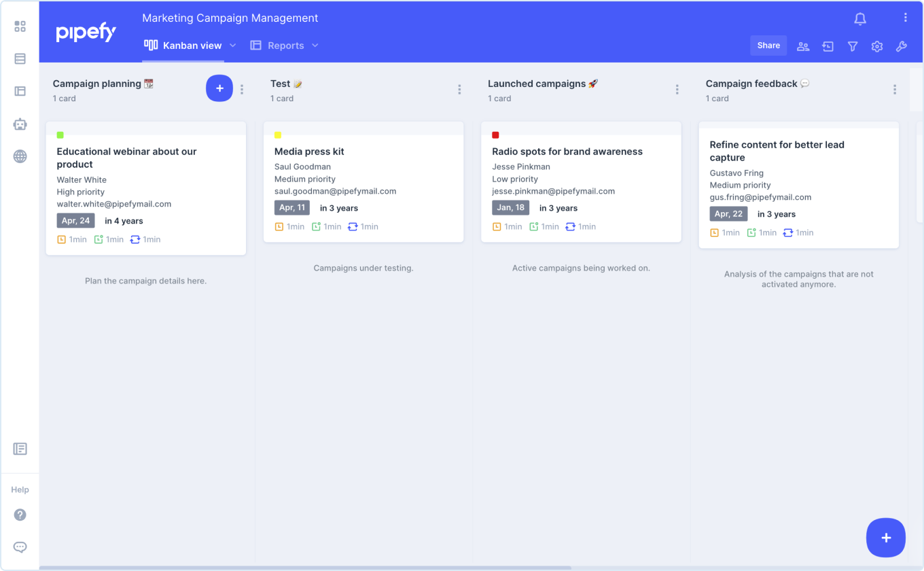Click the Share button
Viewport: 924px width, 571px height.
[768, 46]
